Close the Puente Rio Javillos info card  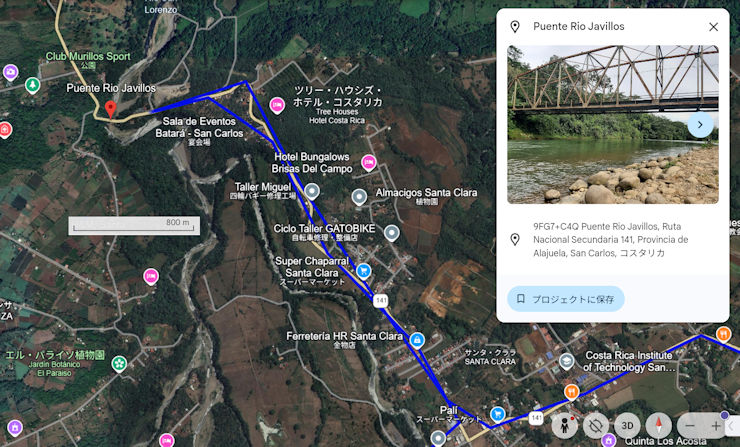point(714,27)
